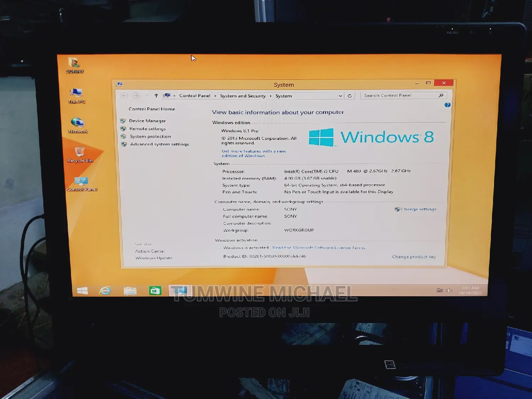Click the Windows Start button
Image resolution: width=532 pixels, height=399 pixels.
coord(82,291)
